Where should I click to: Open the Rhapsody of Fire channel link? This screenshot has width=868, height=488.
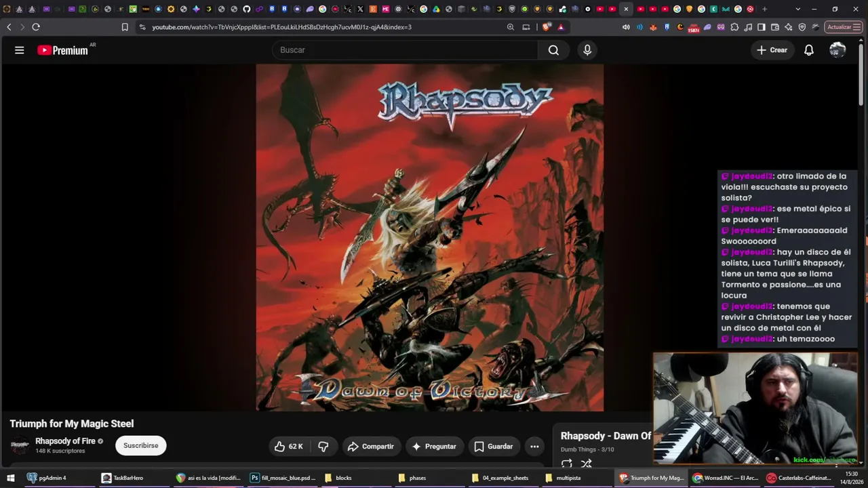tap(65, 441)
